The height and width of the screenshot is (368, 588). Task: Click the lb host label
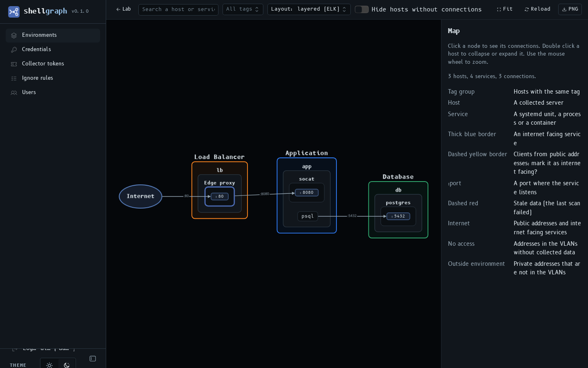[x=220, y=170]
